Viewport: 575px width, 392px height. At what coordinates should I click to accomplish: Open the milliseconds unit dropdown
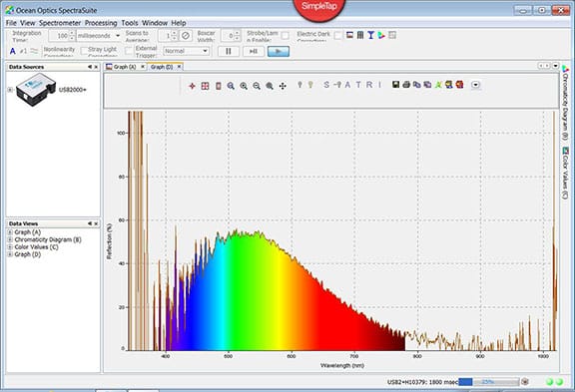[x=118, y=36]
